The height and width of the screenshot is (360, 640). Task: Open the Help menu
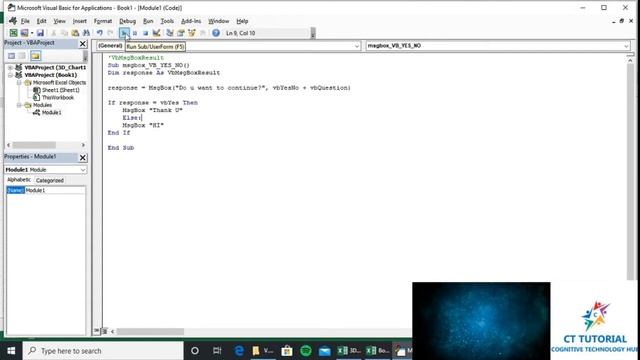[242, 21]
